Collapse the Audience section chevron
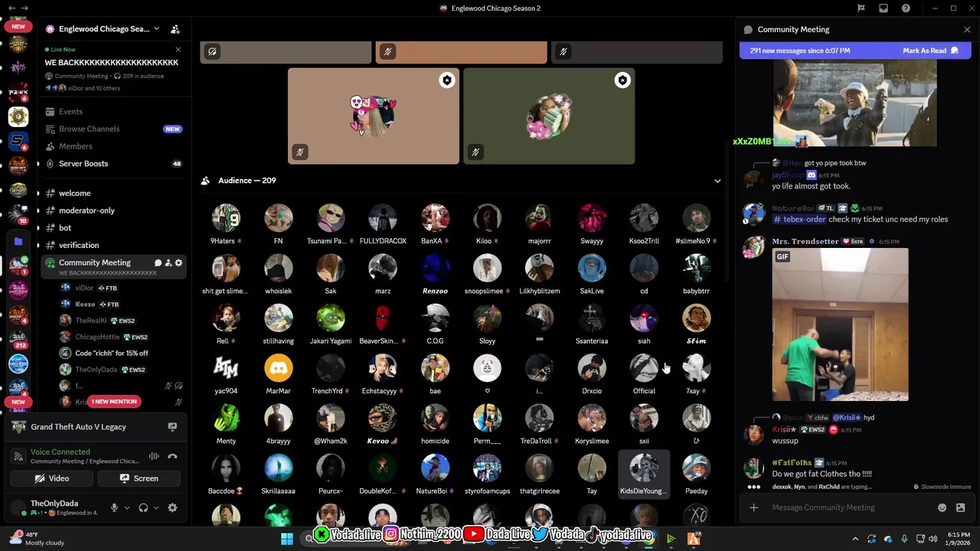The height and width of the screenshot is (551, 980). pos(717,181)
